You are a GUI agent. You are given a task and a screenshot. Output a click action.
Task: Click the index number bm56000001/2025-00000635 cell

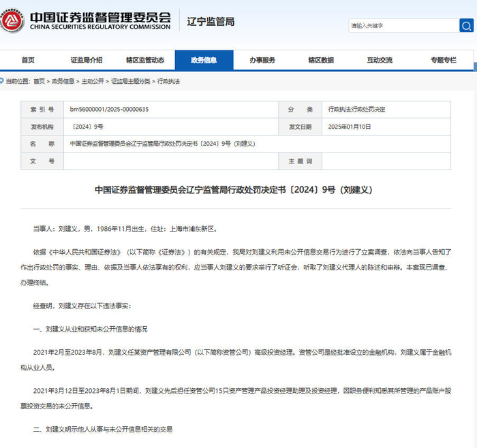[171, 110]
